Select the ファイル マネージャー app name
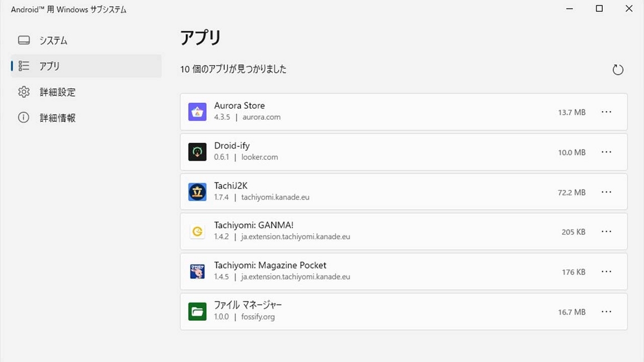The width and height of the screenshot is (644, 362). [x=248, y=305]
